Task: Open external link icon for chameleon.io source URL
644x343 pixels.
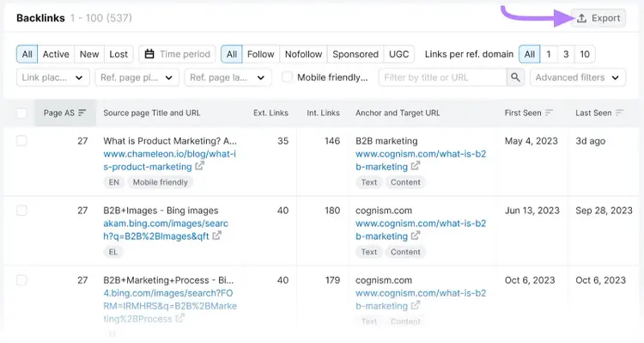Action: click(x=199, y=166)
